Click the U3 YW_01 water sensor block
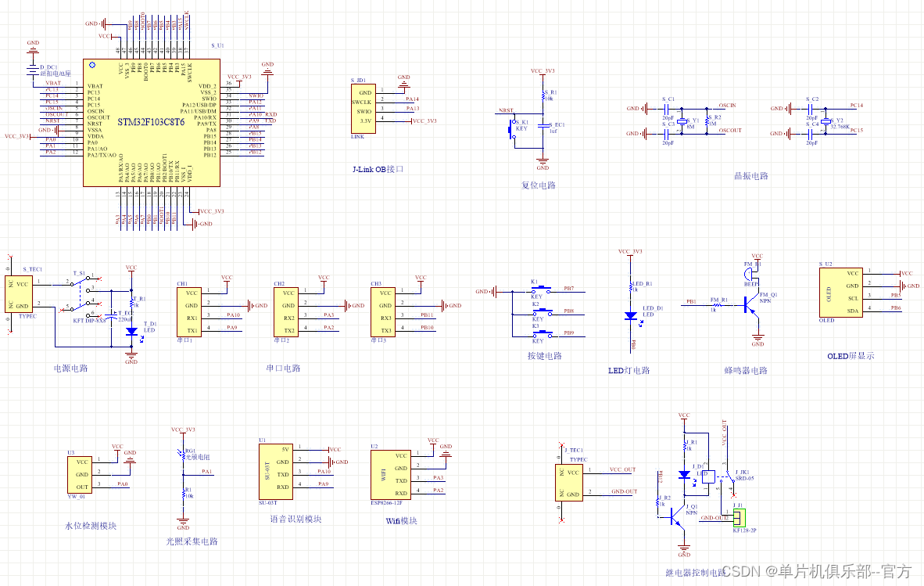 (80, 475)
